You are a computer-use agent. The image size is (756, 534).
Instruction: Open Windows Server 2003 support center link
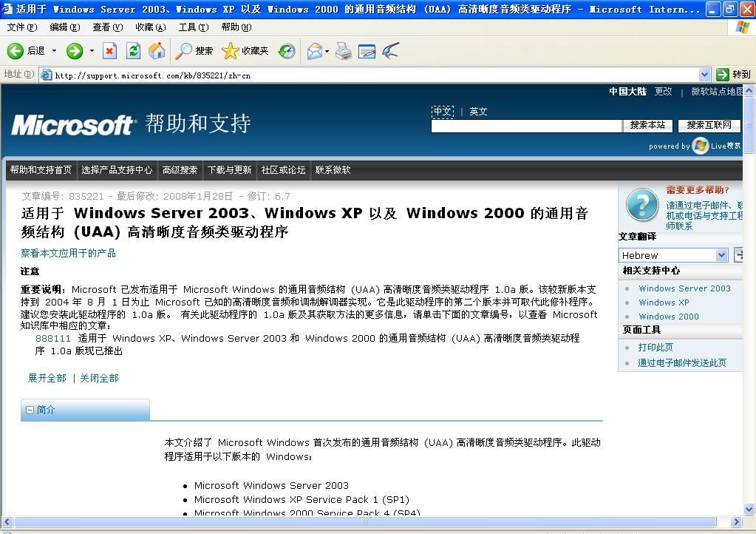(684, 288)
